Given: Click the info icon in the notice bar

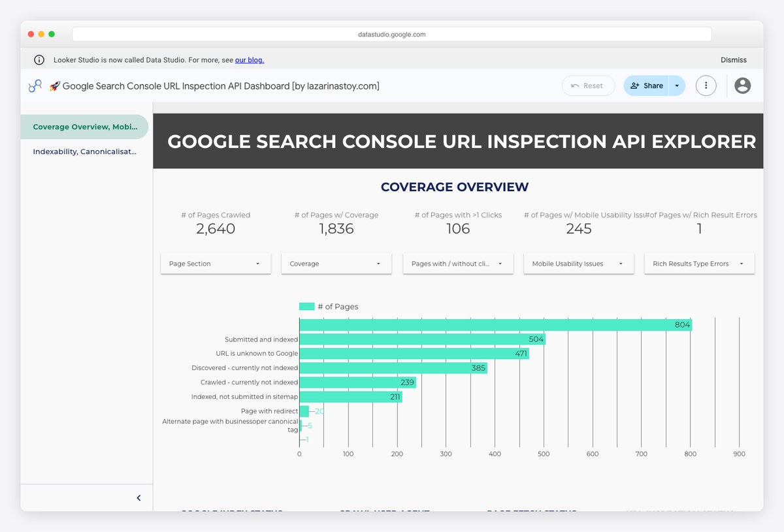Looking at the screenshot, I should 39,60.
